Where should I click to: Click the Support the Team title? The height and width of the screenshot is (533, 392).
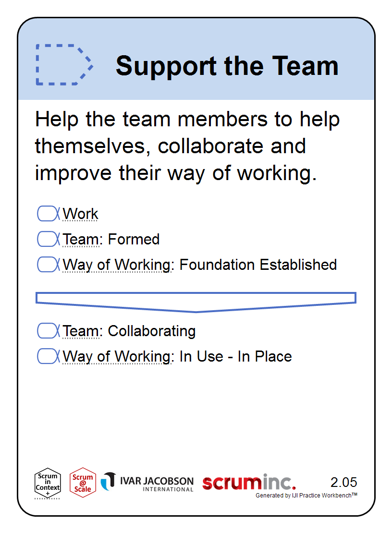point(227,66)
